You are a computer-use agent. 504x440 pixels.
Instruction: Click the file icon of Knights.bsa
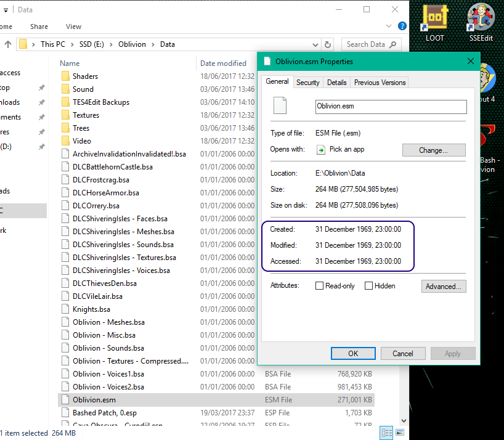[65, 309]
